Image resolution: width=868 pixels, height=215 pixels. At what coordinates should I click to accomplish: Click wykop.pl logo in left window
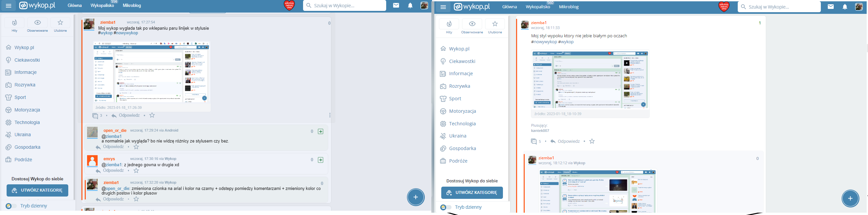coord(37,5)
